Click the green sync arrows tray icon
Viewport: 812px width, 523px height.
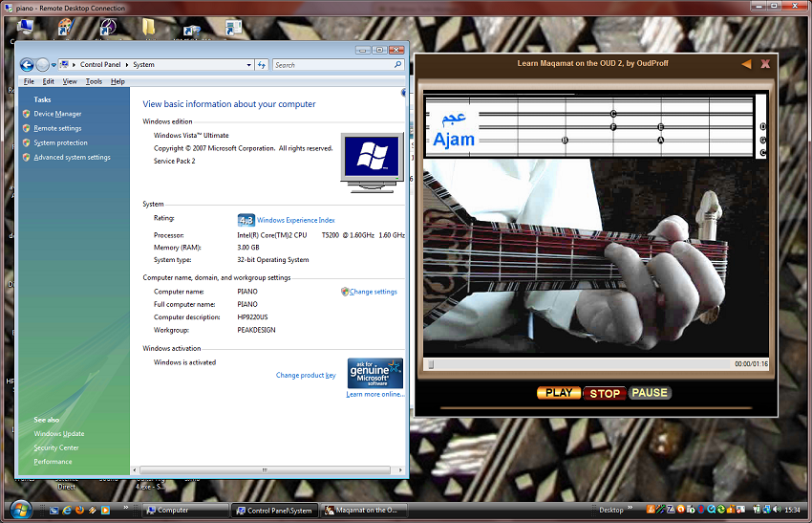point(721,509)
